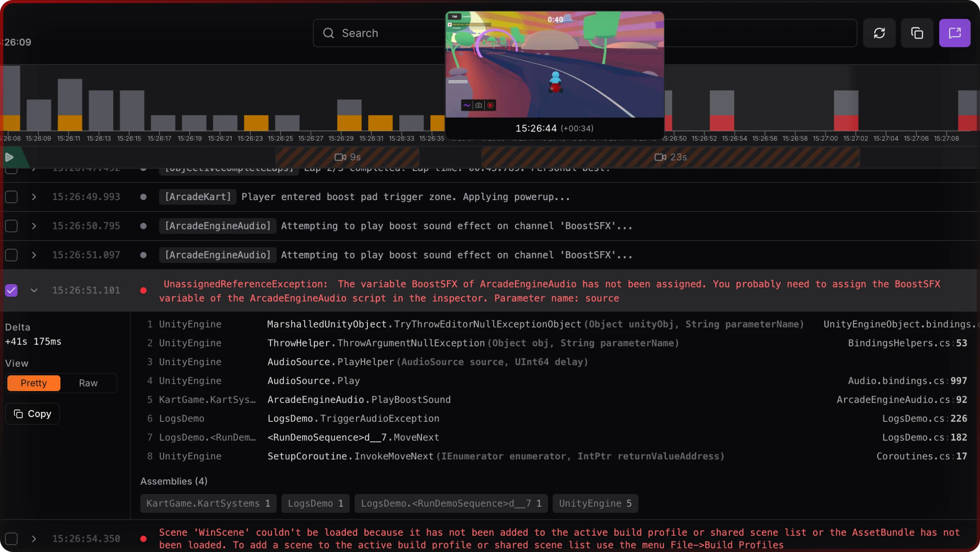
Task: Click the purple share/export icon button
Action: (x=955, y=33)
